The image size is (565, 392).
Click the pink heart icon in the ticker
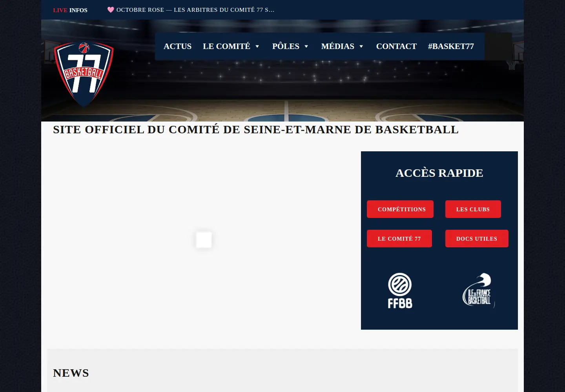(x=111, y=10)
